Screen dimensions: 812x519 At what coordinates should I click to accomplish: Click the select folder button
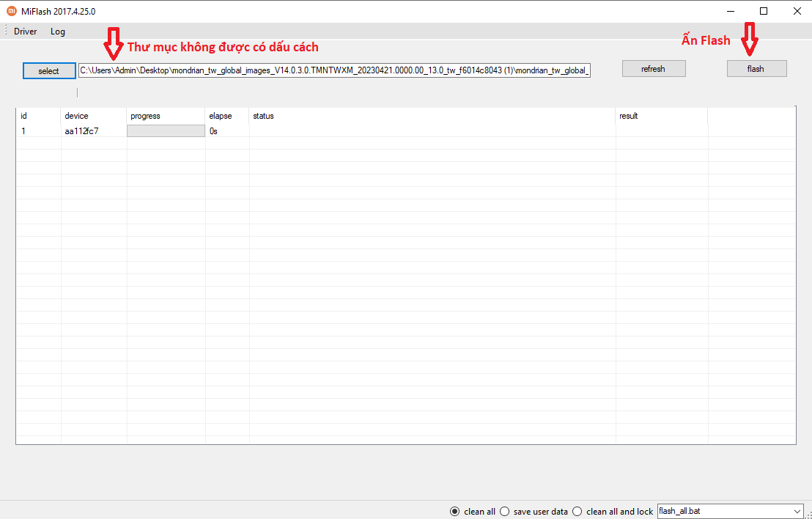(49, 71)
